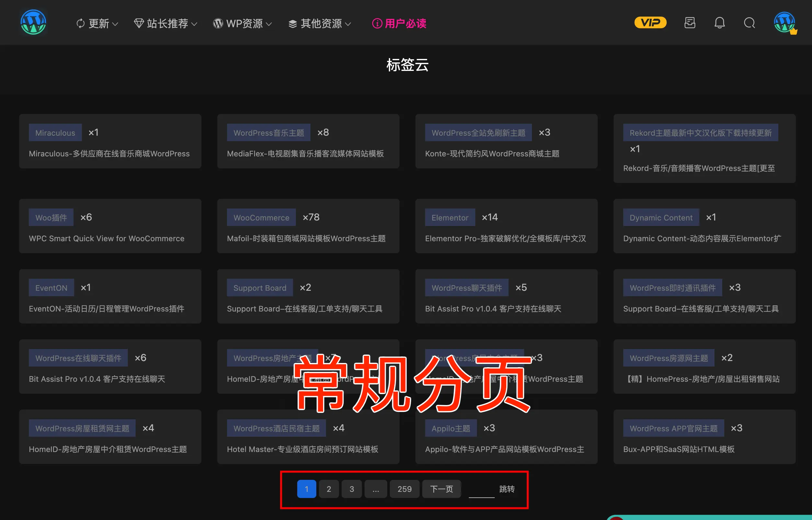Expand the 更新 dropdown menu
This screenshot has height=520, width=812.
(x=97, y=23)
